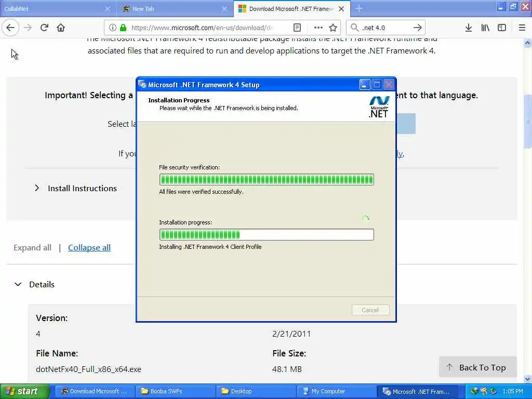This screenshot has height=399, width=532.
Task: Click the first system tray icon
Action: [x=474, y=391]
